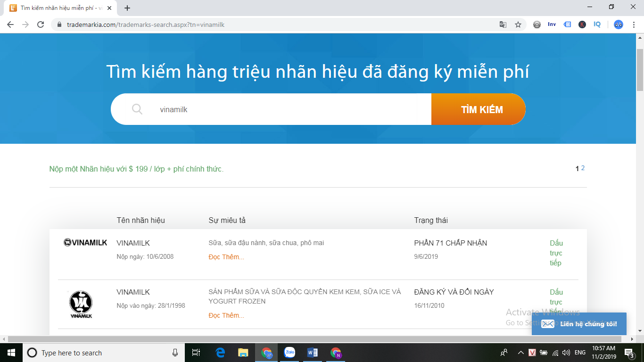644x362 pixels.
Task: Open the Windows Start menu
Action: click(x=11, y=353)
